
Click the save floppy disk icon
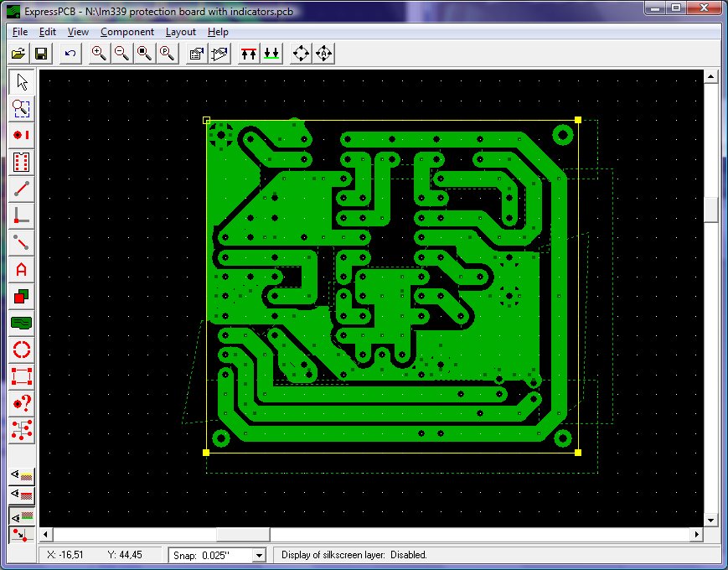click(41, 54)
